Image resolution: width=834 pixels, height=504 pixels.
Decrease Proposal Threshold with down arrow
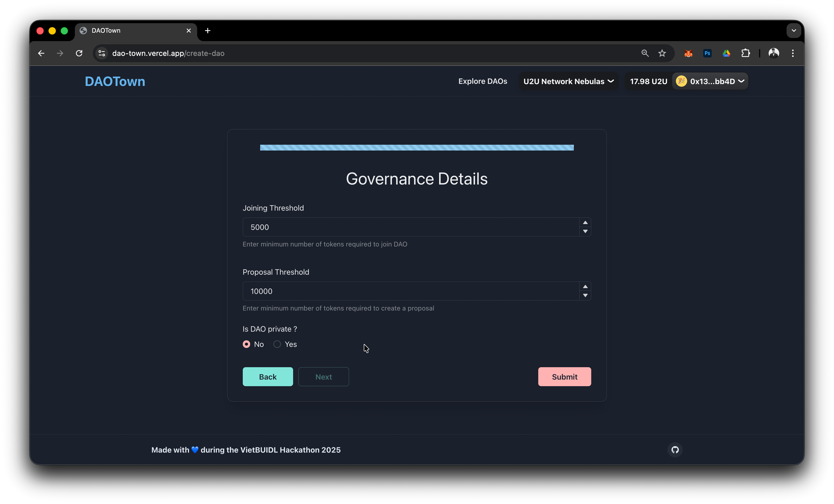click(x=585, y=295)
